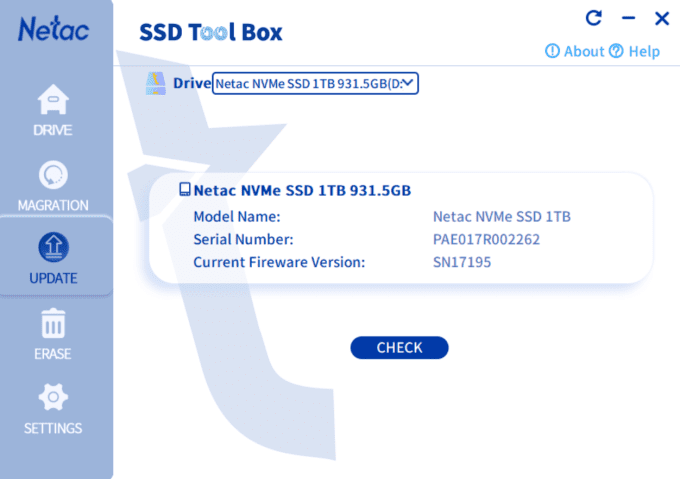This screenshot has width=680, height=479.
Task: Click the About info circle icon
Action: [552, 51]
